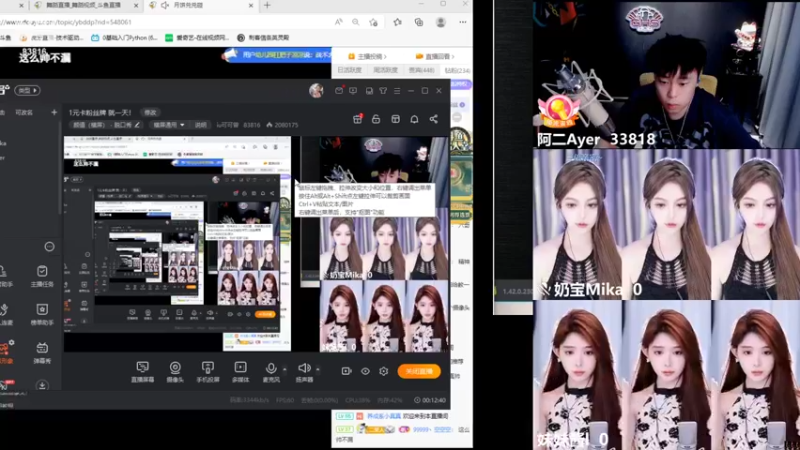Click the orange 关闭直播 button
The image size is (800, 450).
(x=419, y=371)
